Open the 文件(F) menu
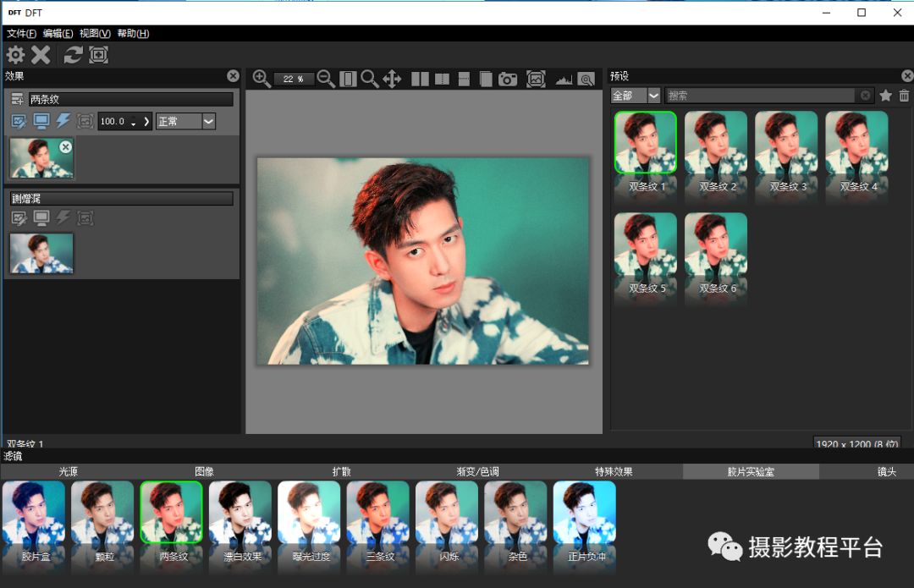914x588 pixels. pos(21,33)
